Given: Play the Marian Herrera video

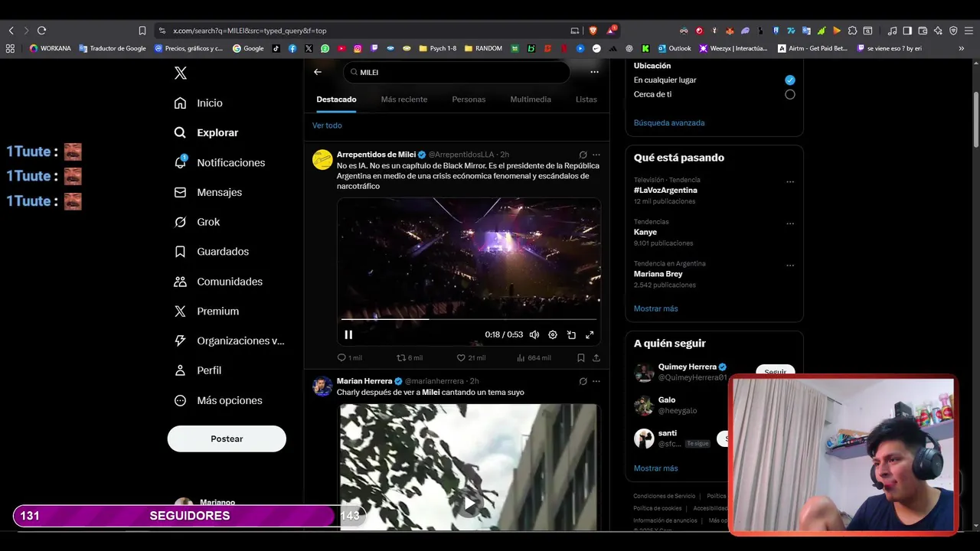Looking at the screenshot, I should (469, 503).
